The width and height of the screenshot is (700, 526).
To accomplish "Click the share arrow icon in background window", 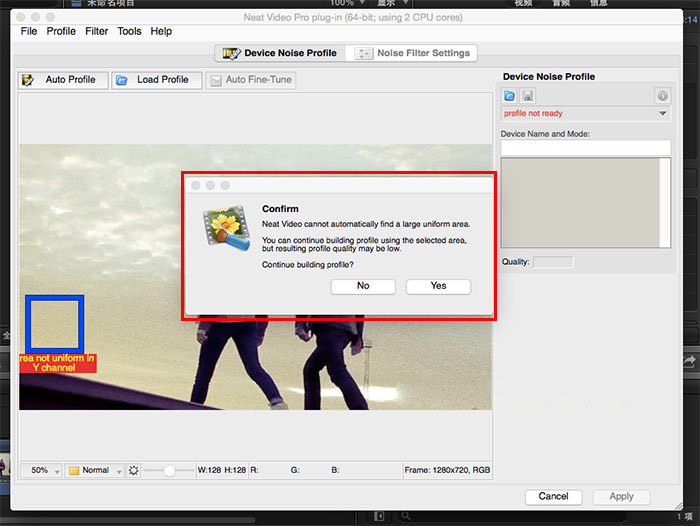I will click(x=690, y=361).
